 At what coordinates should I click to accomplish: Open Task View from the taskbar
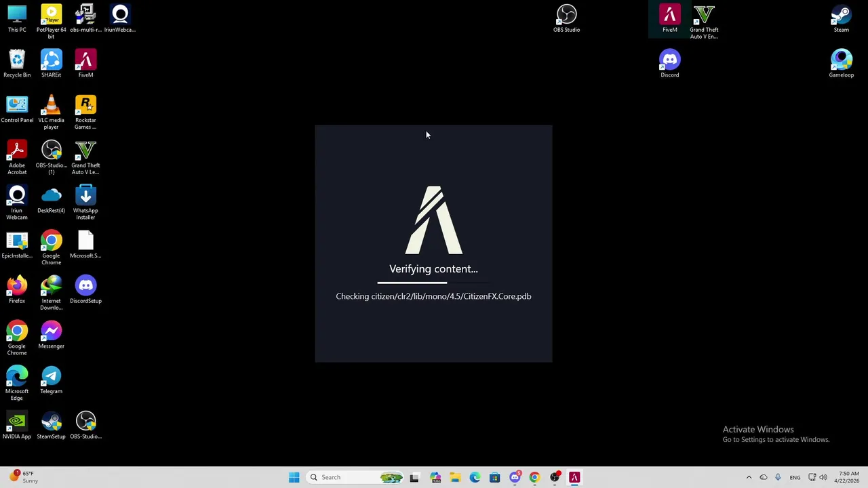(x=414, y=477)
